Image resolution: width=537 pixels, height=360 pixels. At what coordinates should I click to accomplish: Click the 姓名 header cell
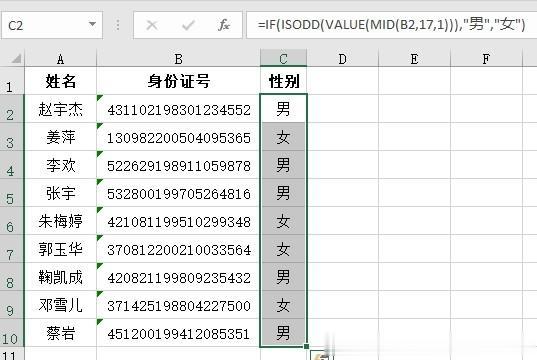pos(61,81)
